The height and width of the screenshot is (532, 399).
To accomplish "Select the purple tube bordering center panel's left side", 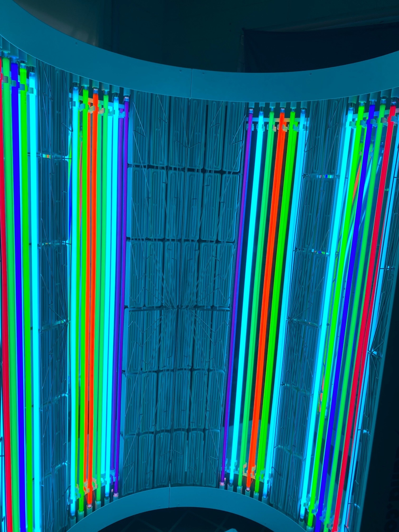I will 122,264.
